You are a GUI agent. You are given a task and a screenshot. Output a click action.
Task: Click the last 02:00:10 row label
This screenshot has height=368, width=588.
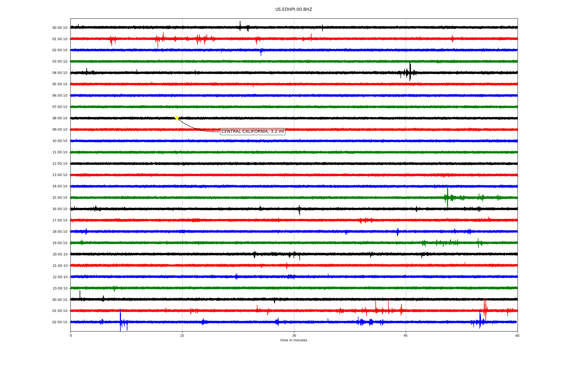pos(60,322)
